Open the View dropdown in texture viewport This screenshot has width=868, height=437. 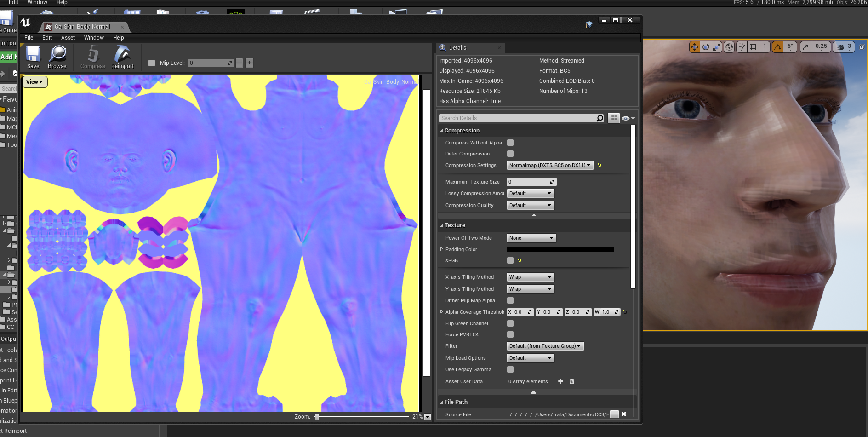(x=34, y=82)
